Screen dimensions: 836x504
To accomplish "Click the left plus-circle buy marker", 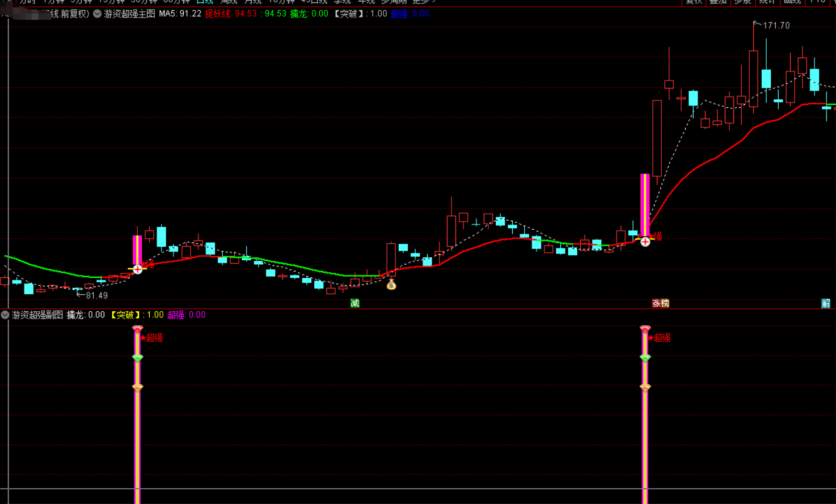I will tap(138, 269).
